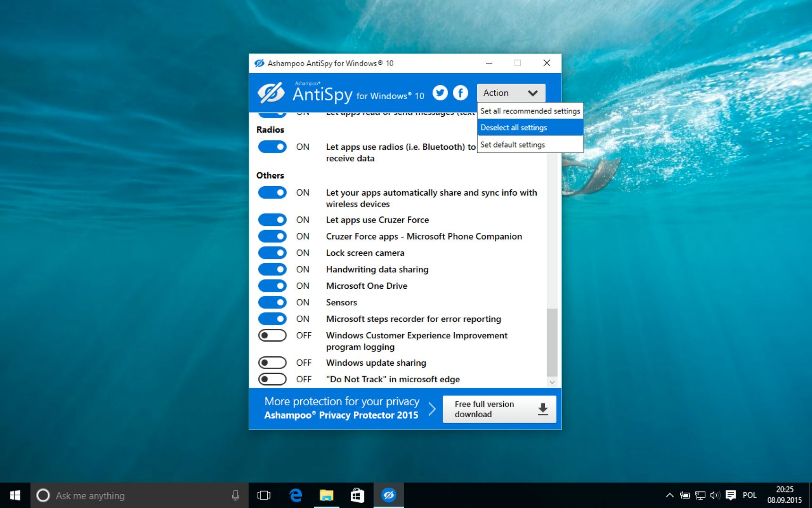Collapse the Action dropdown
The height and width of the screenshot is (508, 812).
coord(511,93)
